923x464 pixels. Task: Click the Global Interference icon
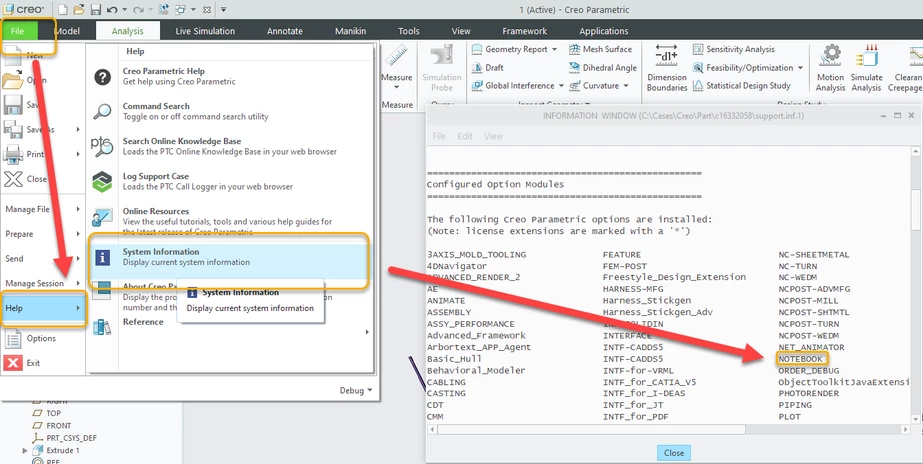click(x=477, y=86)
